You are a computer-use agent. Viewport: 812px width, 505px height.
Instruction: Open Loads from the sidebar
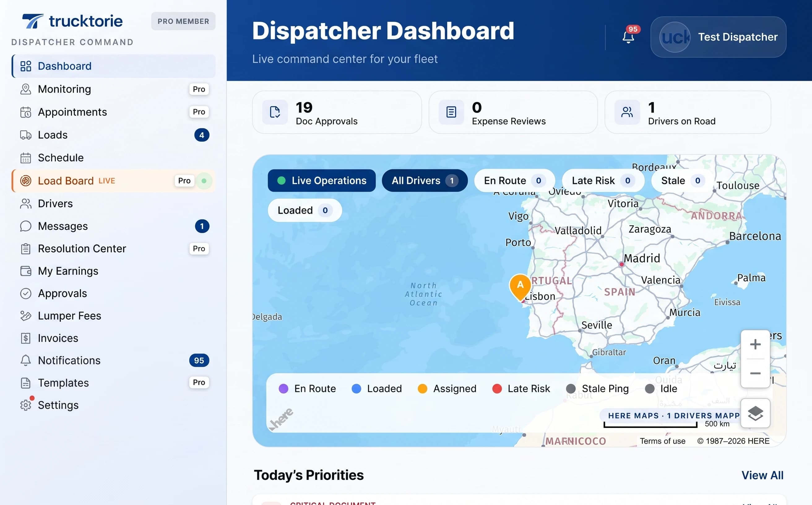(x=114, y=135)
